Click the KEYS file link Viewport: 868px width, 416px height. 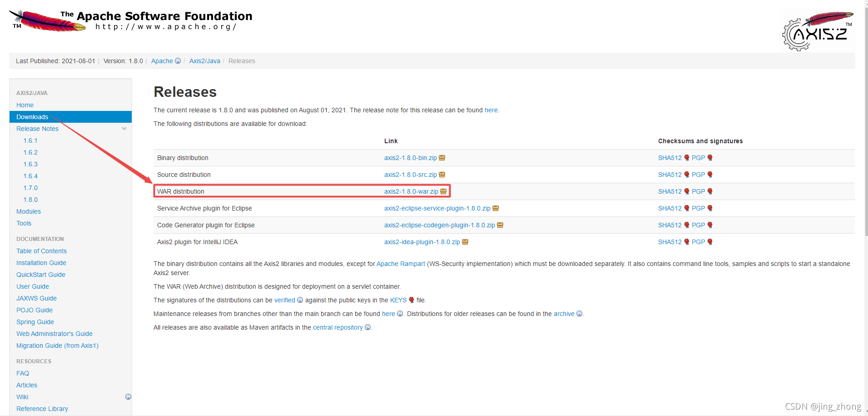tap(398, 300)
